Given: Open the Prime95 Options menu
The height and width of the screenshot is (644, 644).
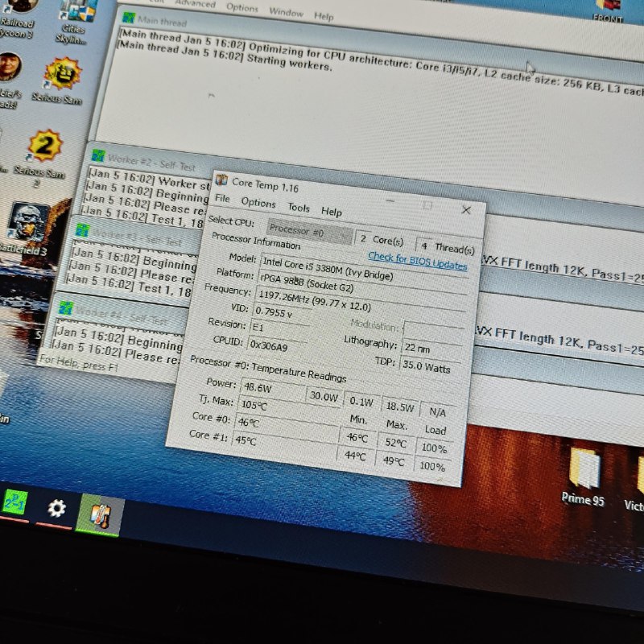Looking at the screenshot, I should click(242, 8).
